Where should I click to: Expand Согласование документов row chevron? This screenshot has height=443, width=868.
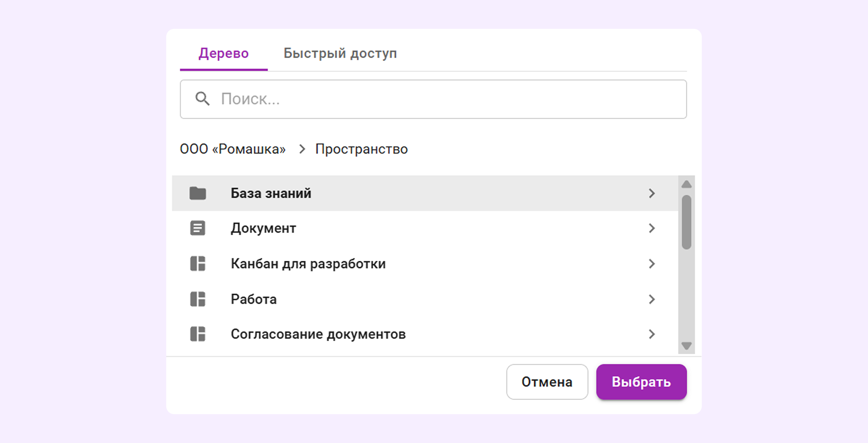pos(652,334)
